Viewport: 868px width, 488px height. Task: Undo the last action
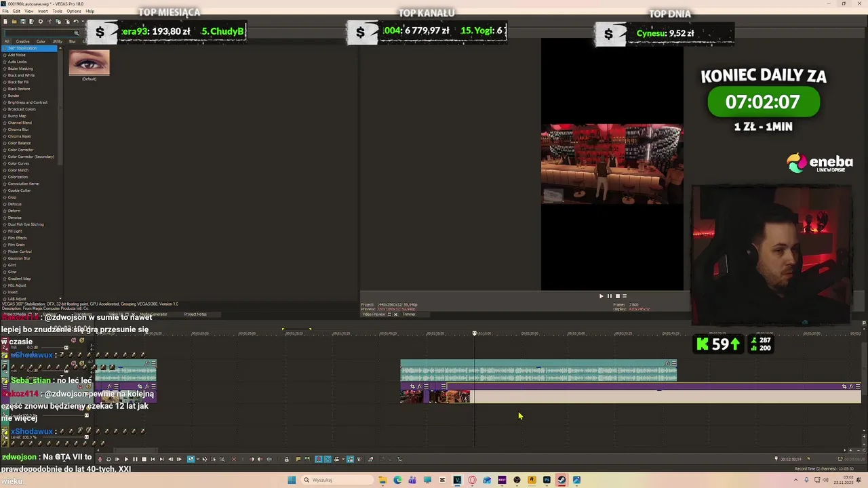pyautogui.click(x=76, y=22)
